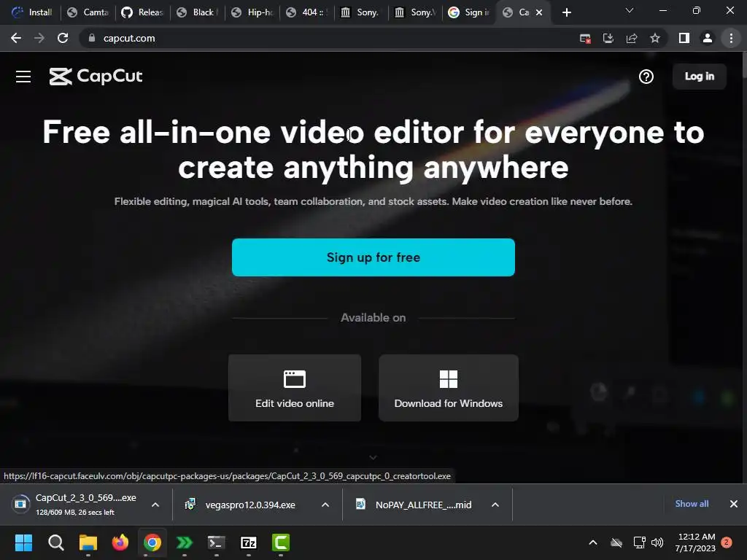Open the tab search dropdown
Screen dimensions: 747x560
(x=630, y=10)
